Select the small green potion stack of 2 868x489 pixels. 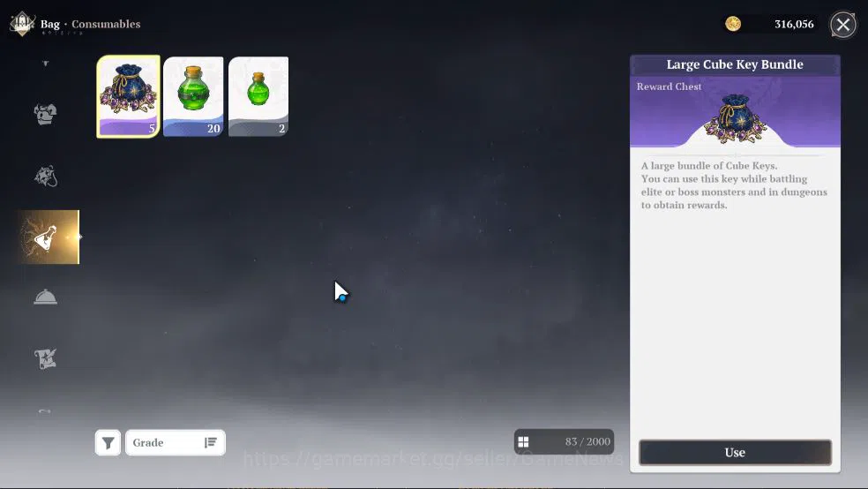click(258, 96)
